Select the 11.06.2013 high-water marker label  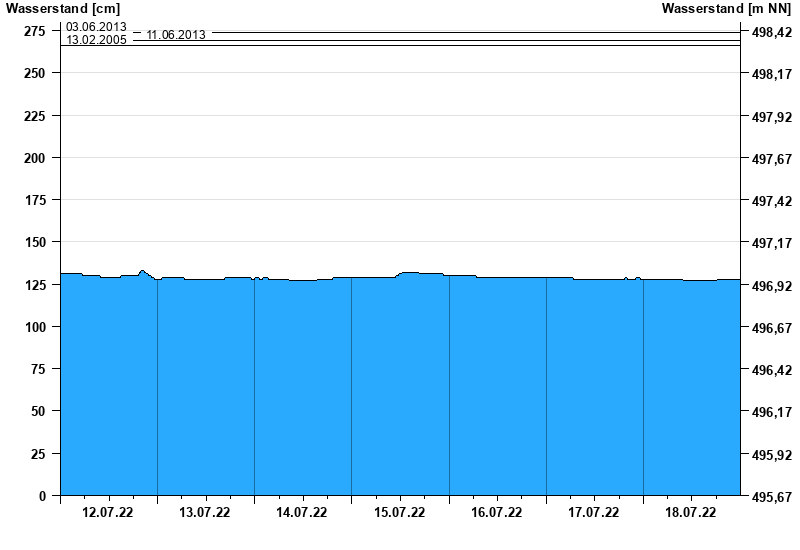176,35
